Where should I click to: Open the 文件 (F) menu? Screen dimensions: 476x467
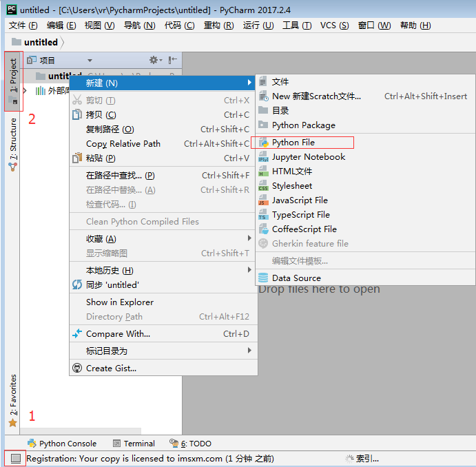tap(23, 25)
